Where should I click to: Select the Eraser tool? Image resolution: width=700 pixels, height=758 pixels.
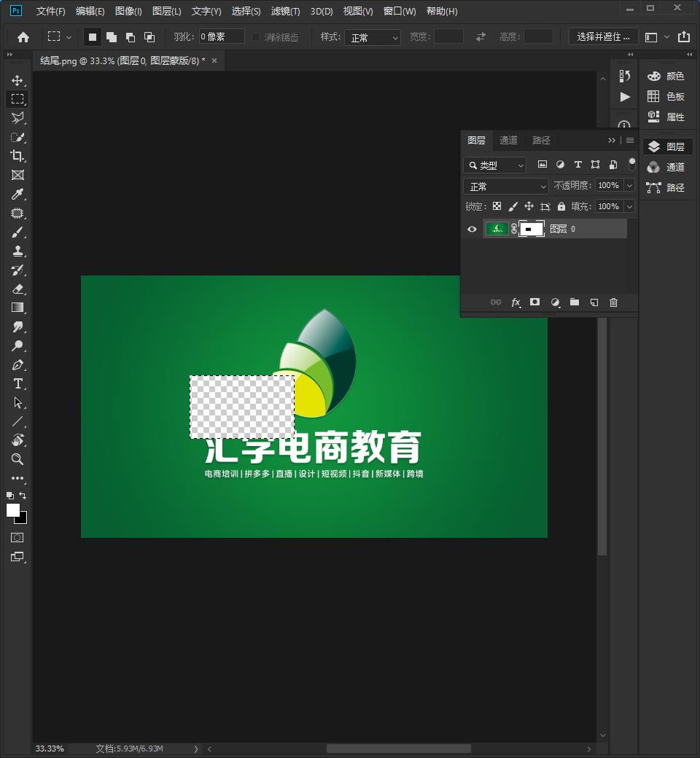point(17,289)
